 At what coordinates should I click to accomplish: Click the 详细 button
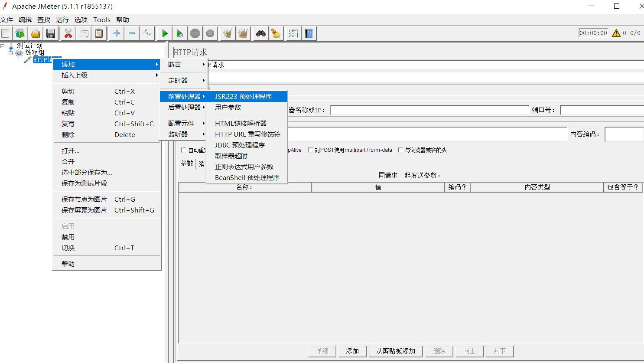(x=322, y=351)
